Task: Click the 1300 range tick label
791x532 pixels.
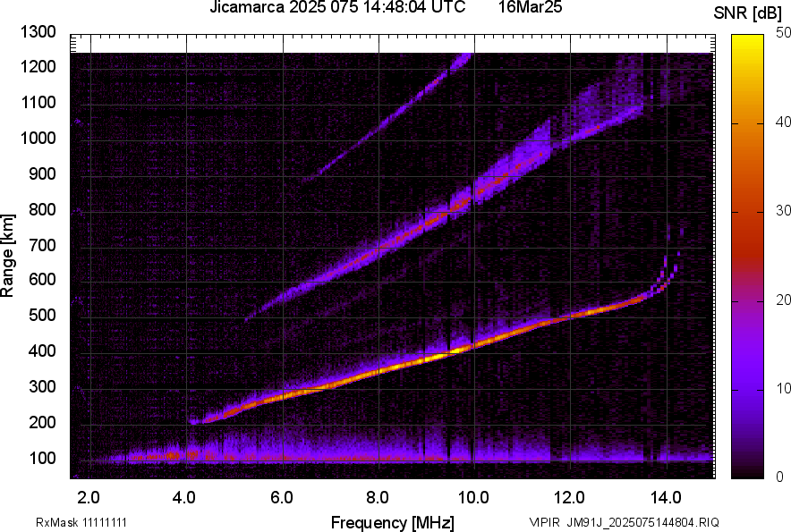Action: 38,32
